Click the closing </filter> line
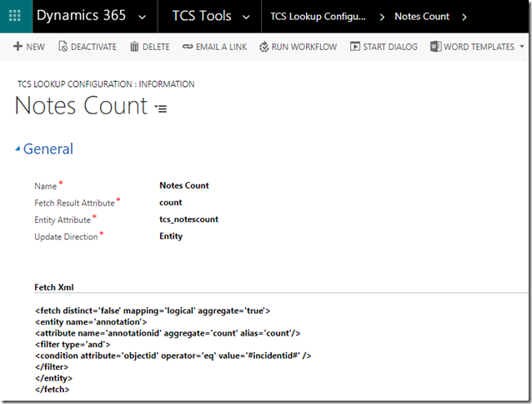 (x=52, y=366)
